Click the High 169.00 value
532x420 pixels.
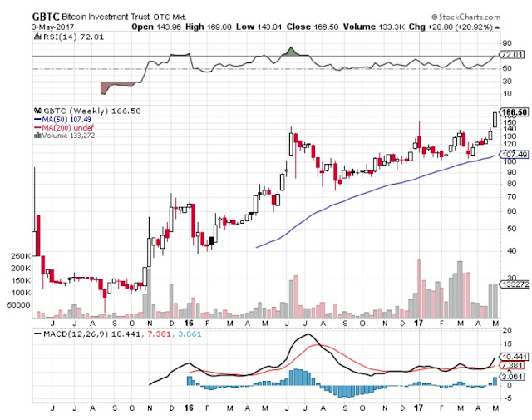(x=209, y=27)
